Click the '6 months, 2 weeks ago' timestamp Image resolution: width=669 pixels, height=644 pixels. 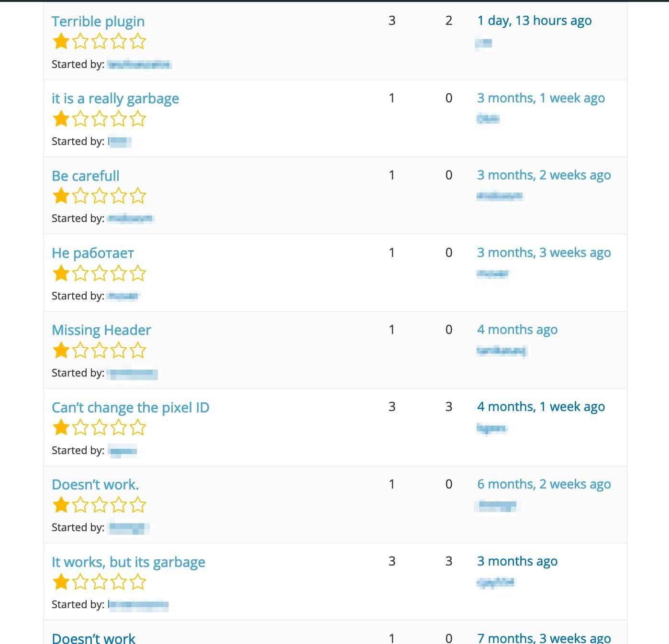544,484
